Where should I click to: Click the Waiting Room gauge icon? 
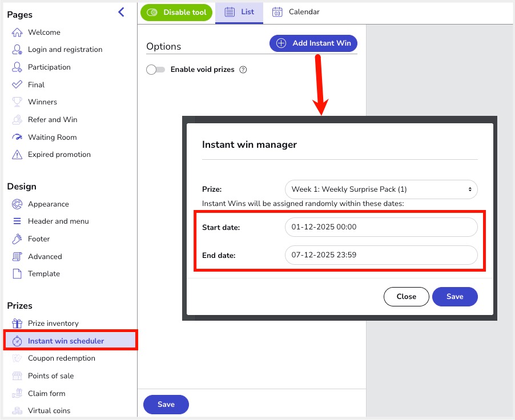pos(17,138)
